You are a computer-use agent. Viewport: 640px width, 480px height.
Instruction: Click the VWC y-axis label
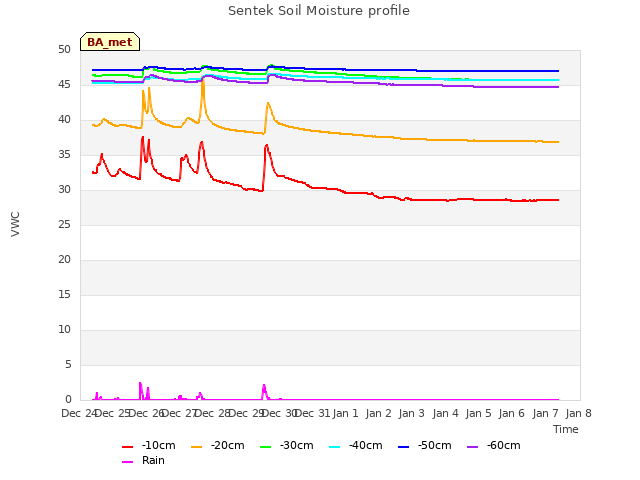(16, 224)
